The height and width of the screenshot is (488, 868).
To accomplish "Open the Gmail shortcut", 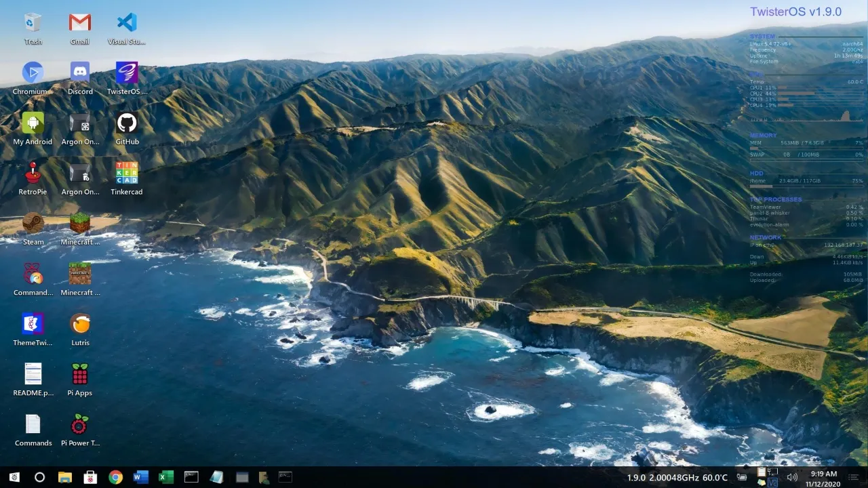I will coord(79,22).
